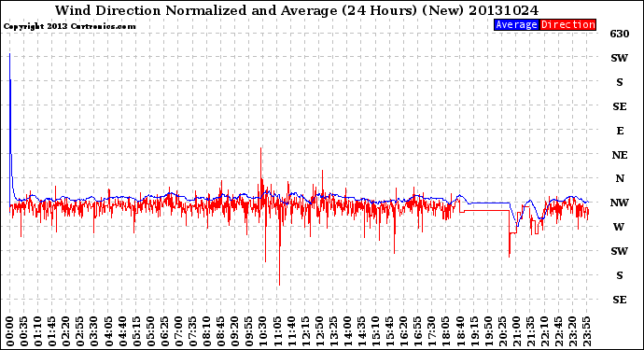Viewport: 644px width, 350px height.
Task: Click the 'SE' label directly above E
Action: [620, 106]
